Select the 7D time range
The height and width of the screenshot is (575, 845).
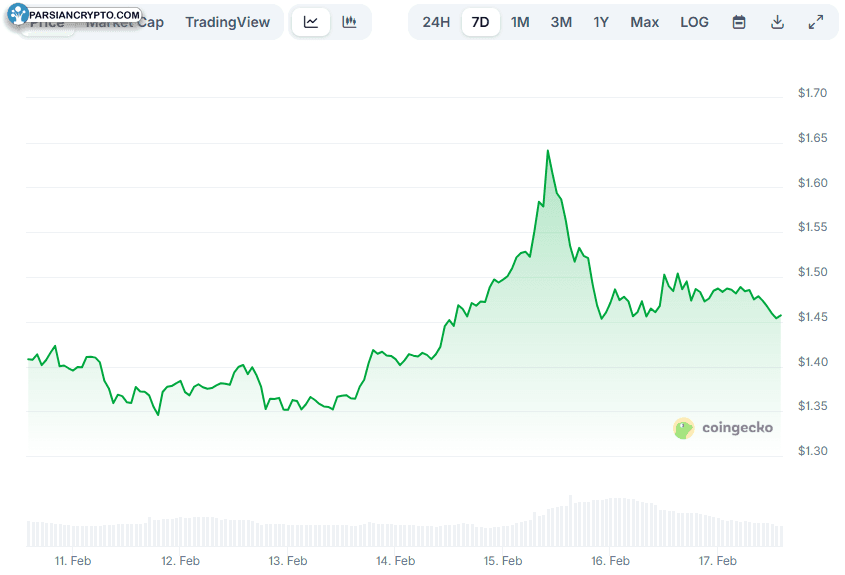[480, 22]
